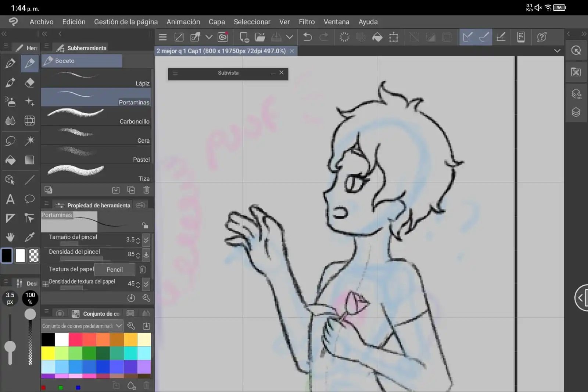This screenshot has height=392, width=588.
Task: Click the New document icon
Action: point(244,37)
